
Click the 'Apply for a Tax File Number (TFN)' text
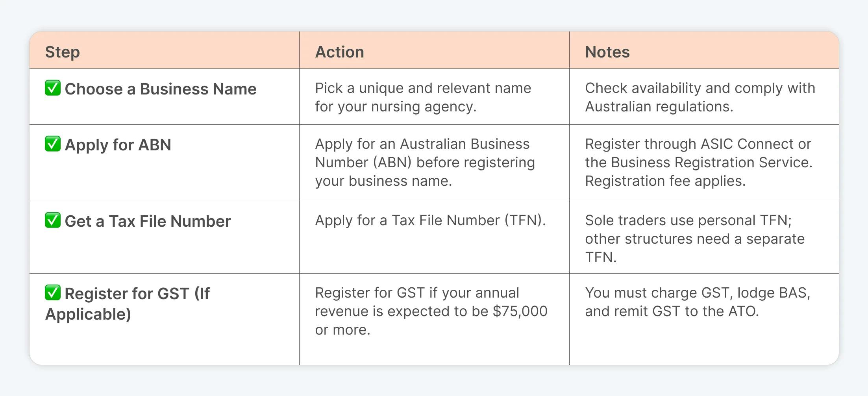click(x=430, y=220)
